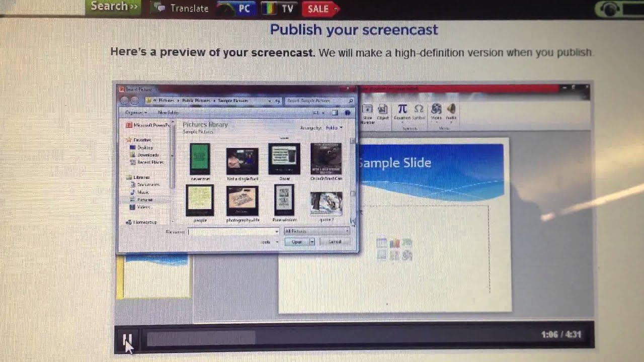This screenshot has height=362, width=644.
Task: Insert a Slide Number in PowerPoint
Action: tap(368, 114)
